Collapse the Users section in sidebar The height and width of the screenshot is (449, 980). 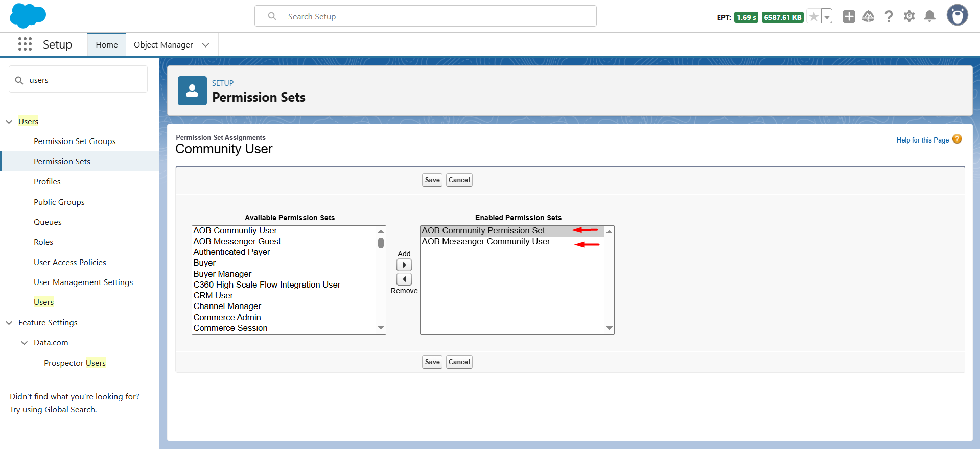[x=9, y=122]
